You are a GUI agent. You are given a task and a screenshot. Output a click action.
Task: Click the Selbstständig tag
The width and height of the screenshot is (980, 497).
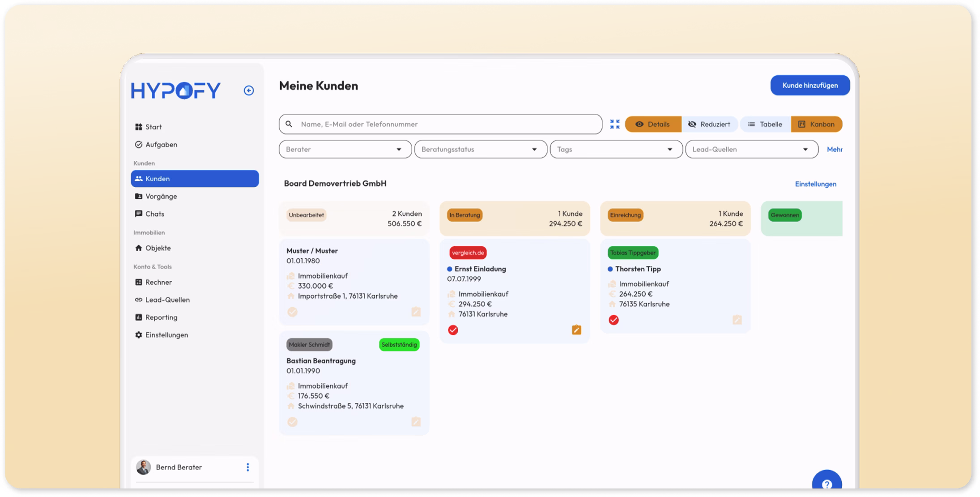[x=399, y=344]
